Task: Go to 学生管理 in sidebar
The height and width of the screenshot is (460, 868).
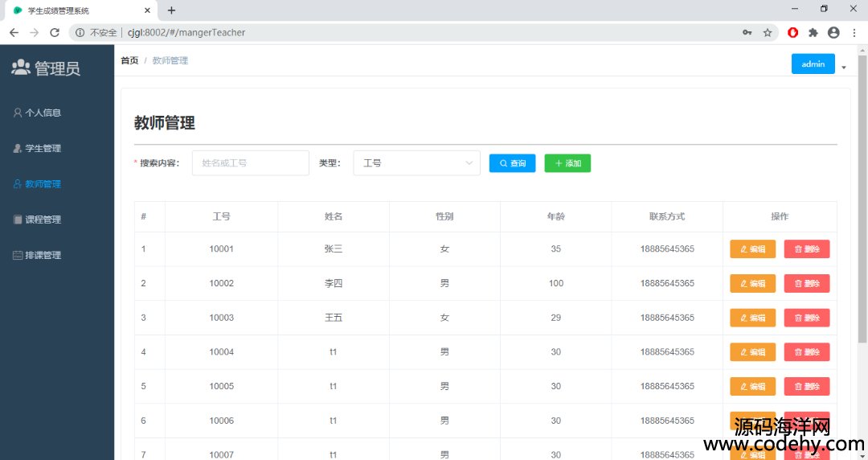Action: 43,149
